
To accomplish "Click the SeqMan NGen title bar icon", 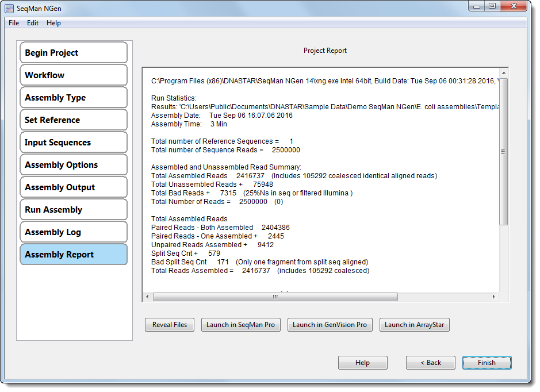I will point(9,8).
